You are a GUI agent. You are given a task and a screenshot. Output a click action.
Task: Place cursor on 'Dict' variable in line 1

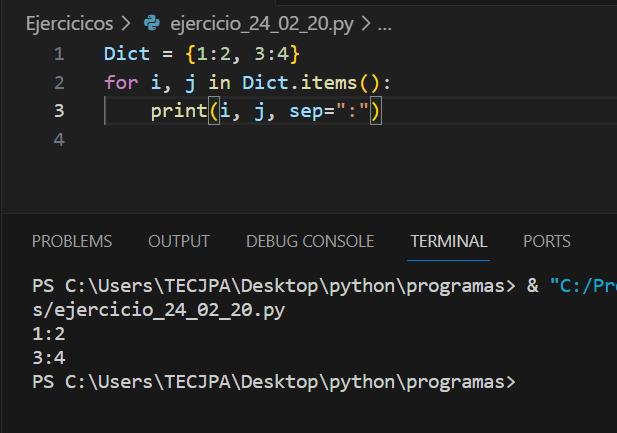point(127,54)
